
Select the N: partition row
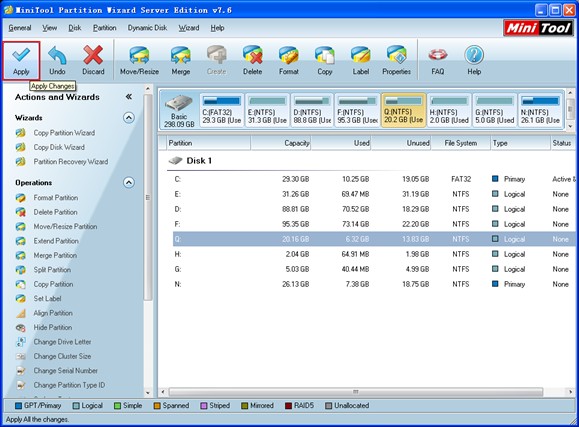click(x=374, y=284)
